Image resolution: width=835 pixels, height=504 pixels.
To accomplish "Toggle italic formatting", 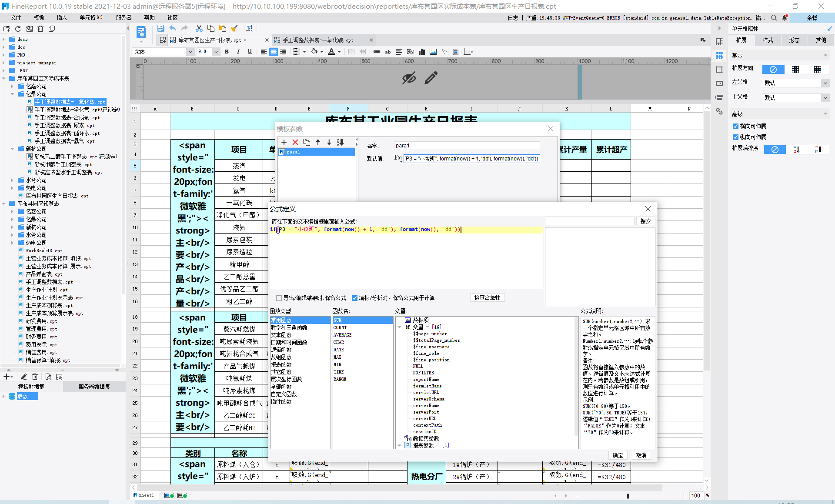I will pyautogui.click(x=238, y=52).
